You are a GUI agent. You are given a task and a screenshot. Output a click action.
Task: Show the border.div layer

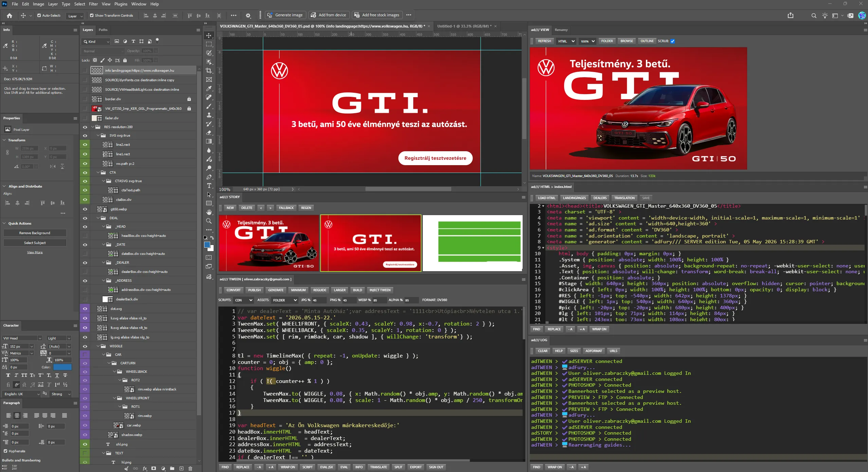85,99
